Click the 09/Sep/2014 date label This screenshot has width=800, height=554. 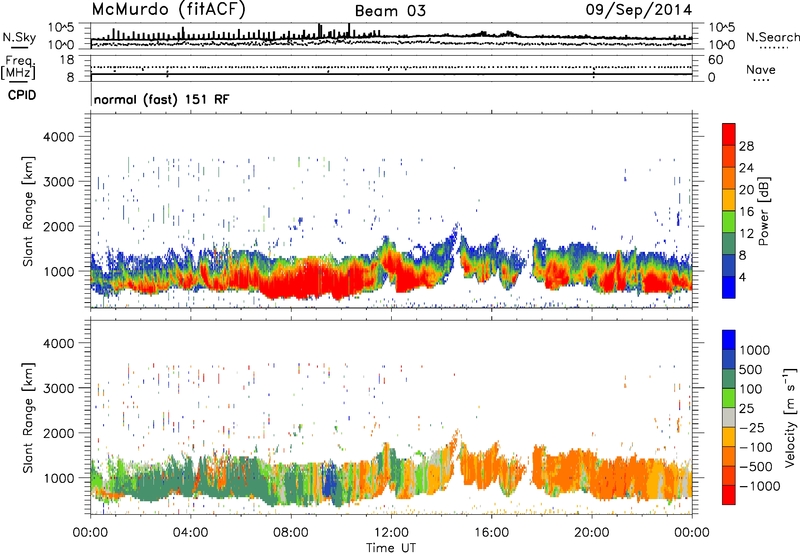[639, 10]
